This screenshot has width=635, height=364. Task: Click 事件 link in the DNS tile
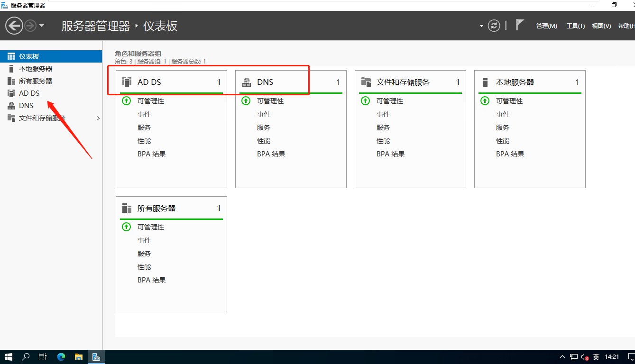264,114
